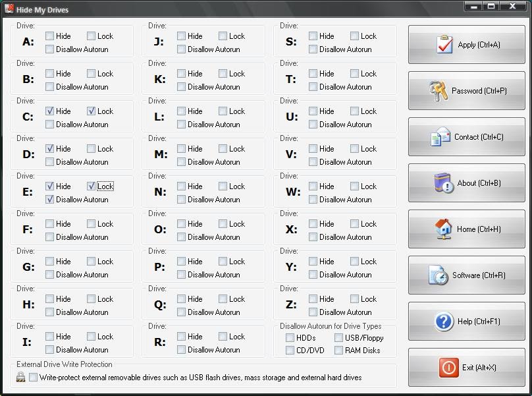The image size is (532, 396).
Task: Disallow autorun for USB/Floppy drive type
Action: pyautogui.click(x=338, y=337)
